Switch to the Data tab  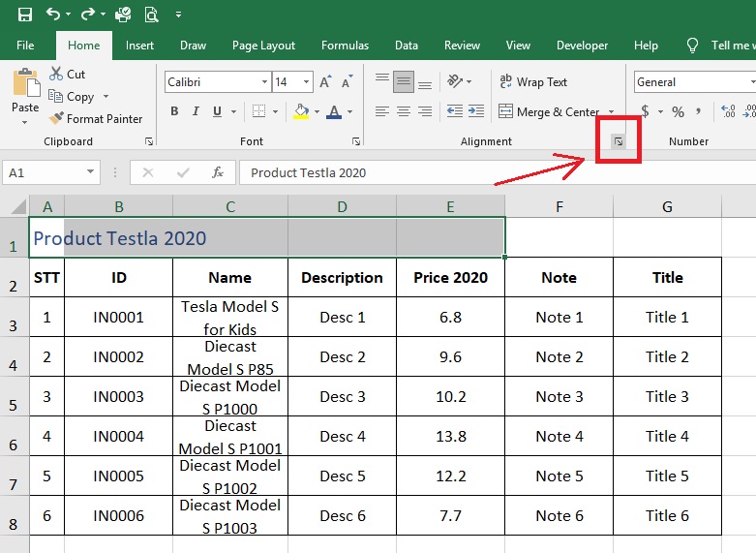pyautogui.click(x=406, y=46)
